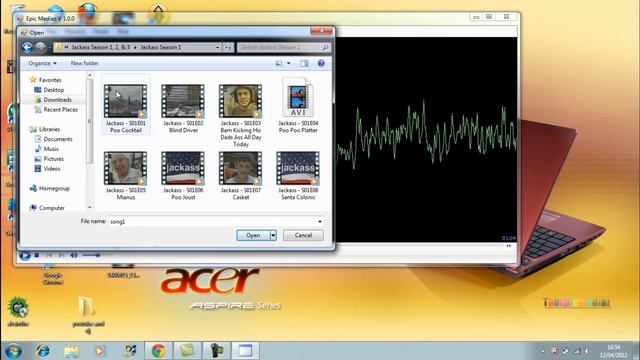Mute the Epic Mediaz player volume
This screenshot has width=640, height=360.
74,255
